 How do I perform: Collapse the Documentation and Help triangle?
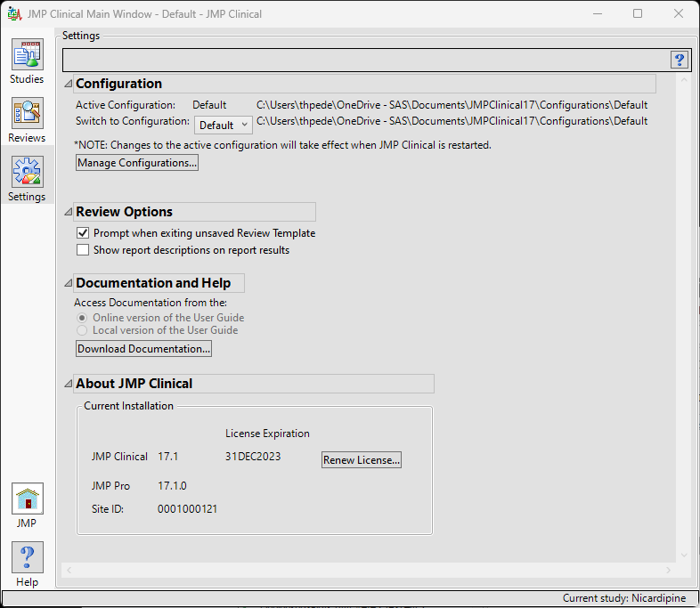tap(69, 283)
